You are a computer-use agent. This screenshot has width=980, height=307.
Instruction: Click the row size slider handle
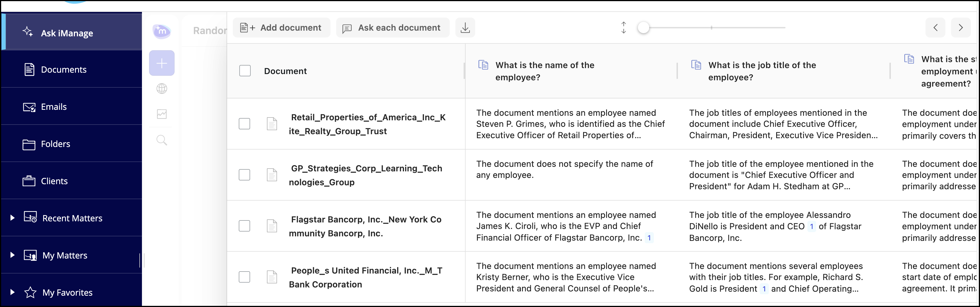click(x=643, y=28)
